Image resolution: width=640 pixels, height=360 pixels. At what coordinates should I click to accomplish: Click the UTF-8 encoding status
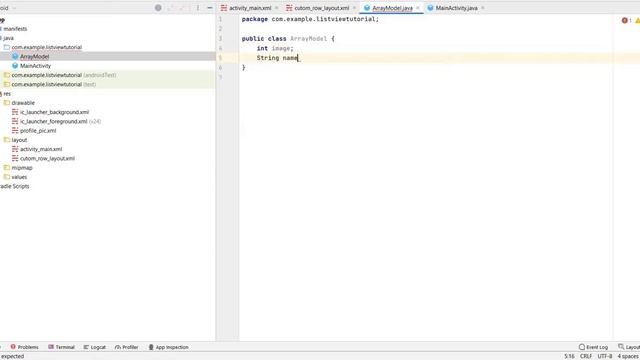[x=604, y=356]
